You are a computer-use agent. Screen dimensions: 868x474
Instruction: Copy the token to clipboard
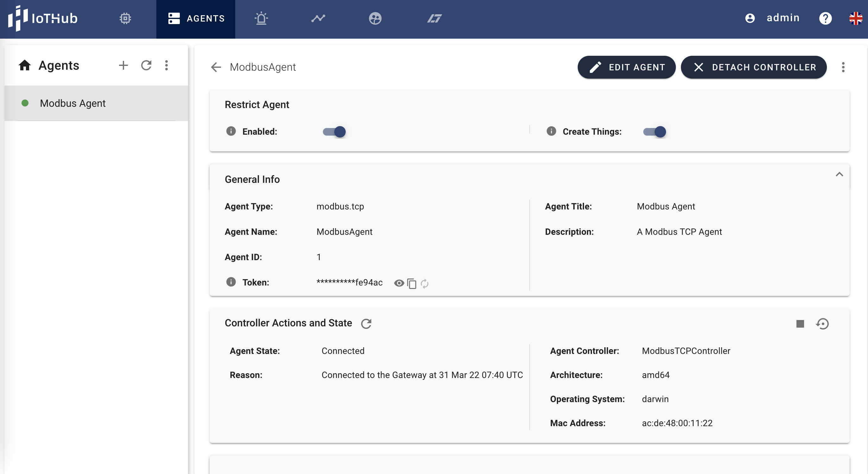coord(412,283)
